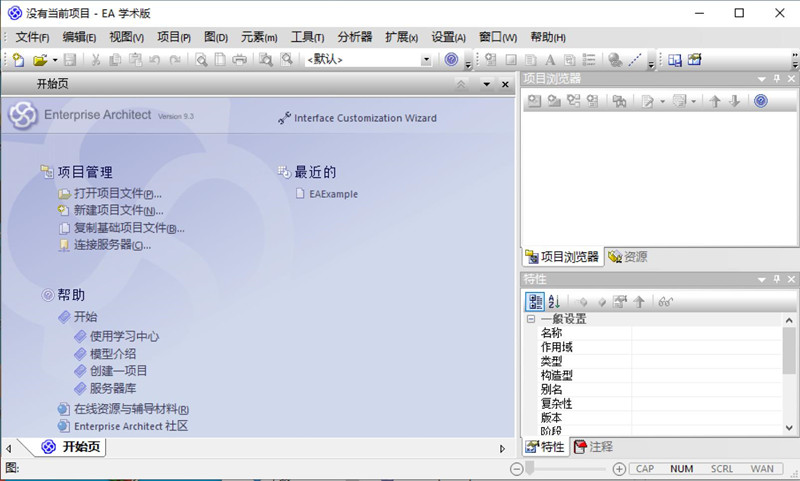This screenshot has height=481, width=800.
Task: Click the Save disk icon in toolbar
Action: click(x=70, y=60)
